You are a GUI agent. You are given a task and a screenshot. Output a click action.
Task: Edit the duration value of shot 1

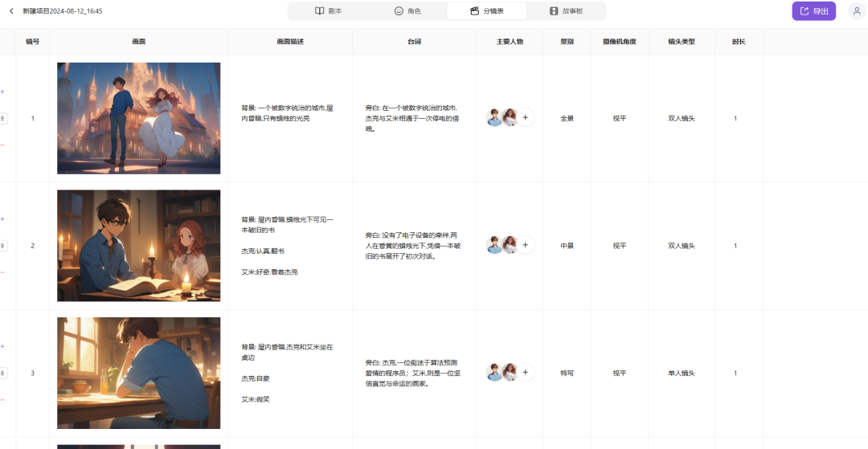(x=735, y=118)
